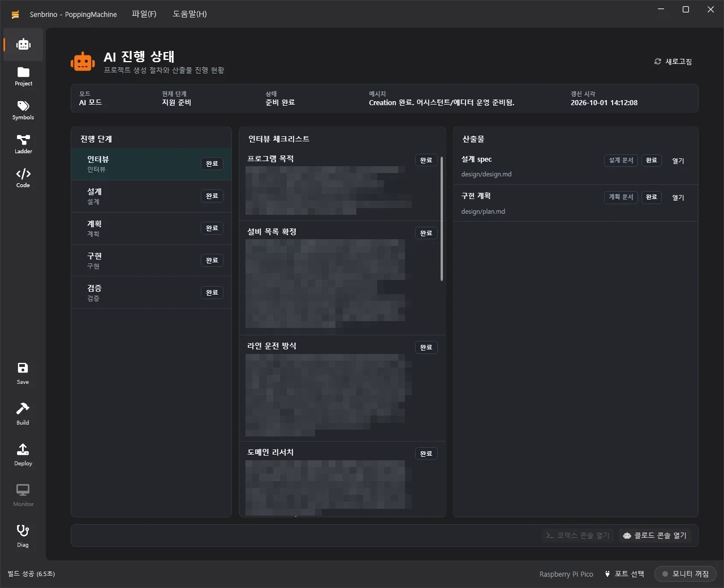
Task: Select the 구현 progress step
Action: [151, 261]
